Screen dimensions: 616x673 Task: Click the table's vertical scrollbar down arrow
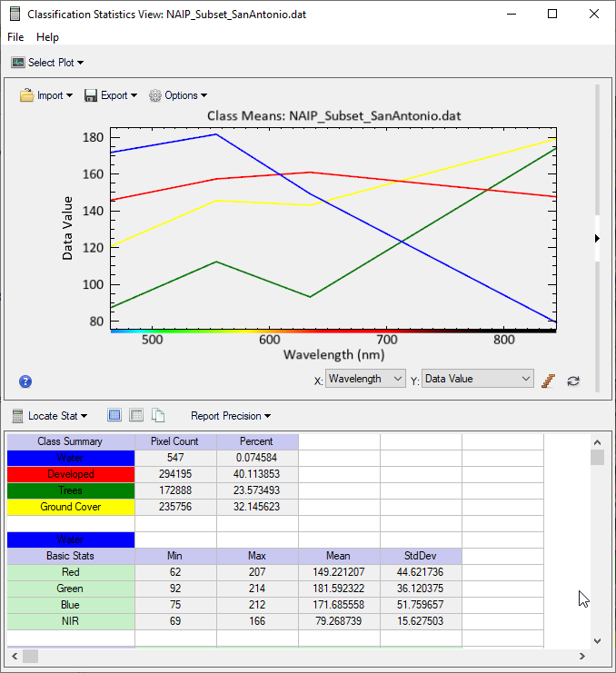[597, 640]
